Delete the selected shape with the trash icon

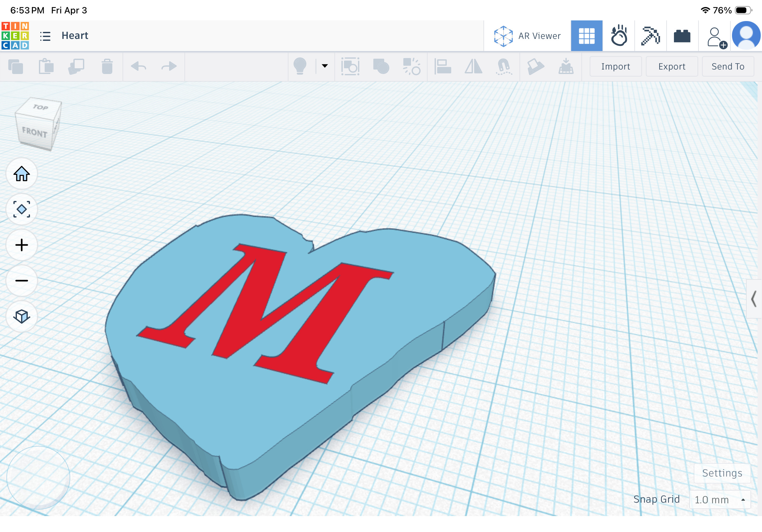[x=106, y=66]
